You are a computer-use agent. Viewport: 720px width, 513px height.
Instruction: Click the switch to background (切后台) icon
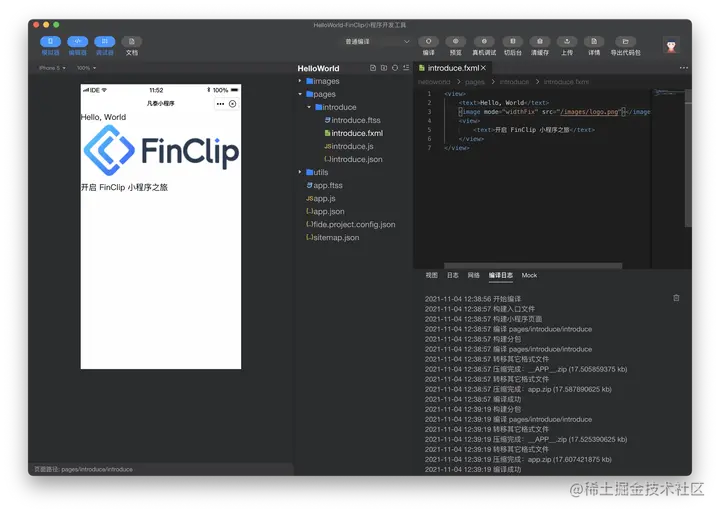coord(512,42)
